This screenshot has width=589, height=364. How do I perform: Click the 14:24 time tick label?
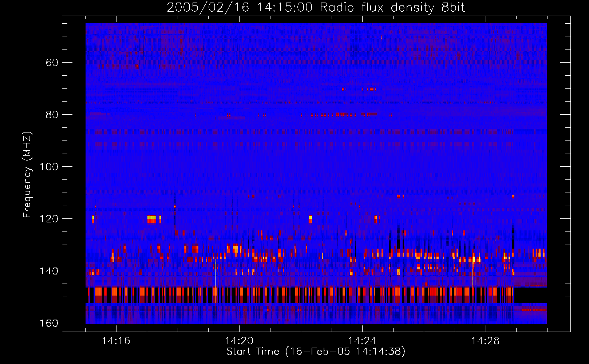pyautogui.click(x=362, y=341)
